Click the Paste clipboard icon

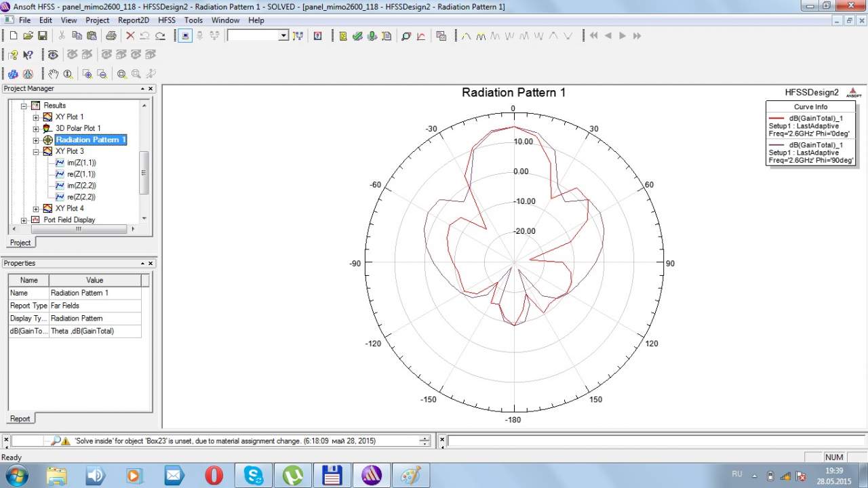tap(91, 36)
